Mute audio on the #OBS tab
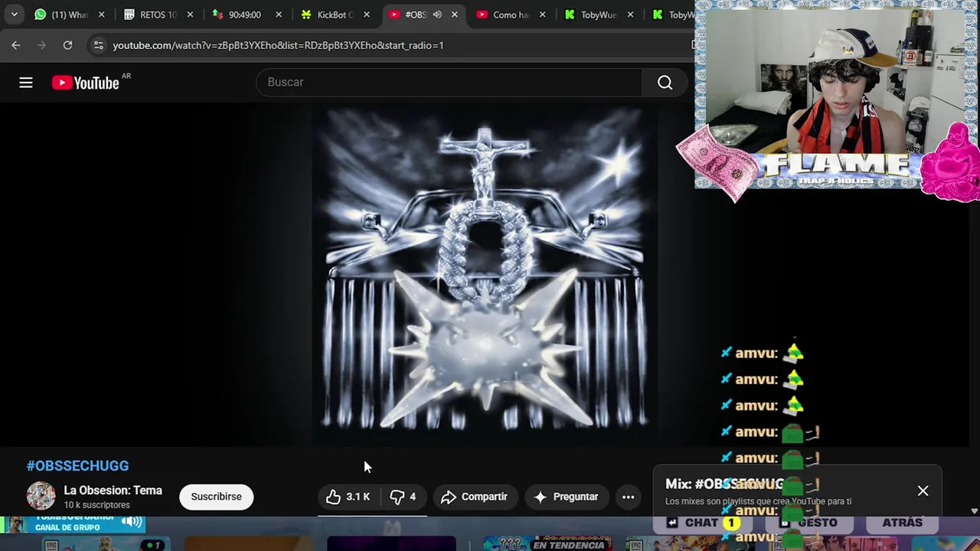 click(437, 15)
